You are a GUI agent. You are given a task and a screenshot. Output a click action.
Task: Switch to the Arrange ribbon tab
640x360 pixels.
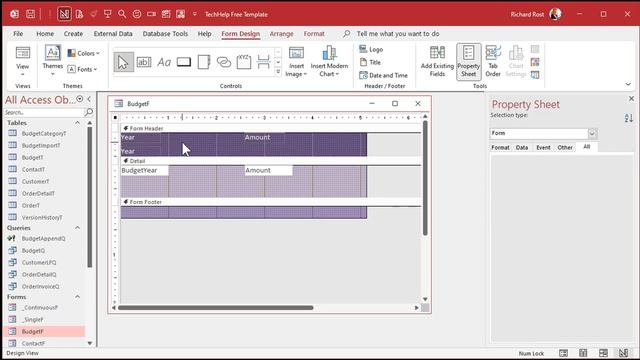click(282, 34)
